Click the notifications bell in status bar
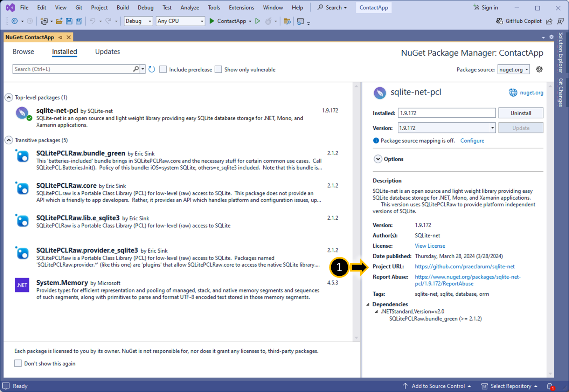Image resolution: width=569 pixels, height=392 pixels. point(550,386)
